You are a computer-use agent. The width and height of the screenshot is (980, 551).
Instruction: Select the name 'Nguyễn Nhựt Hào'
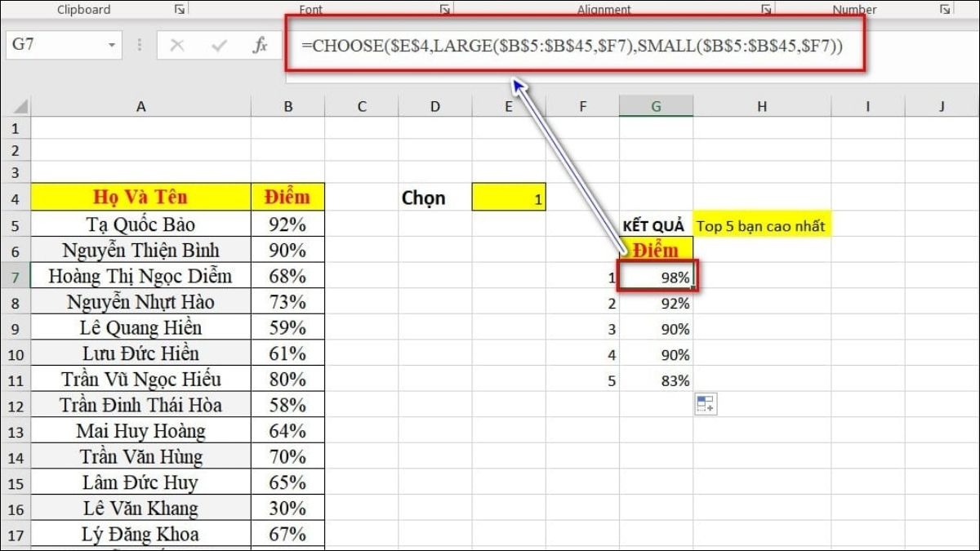(141, 302)
